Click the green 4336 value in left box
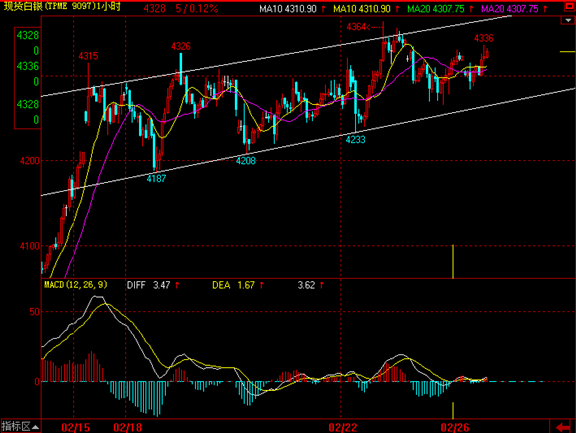This screenshot has width=576, height=433. 28,66
